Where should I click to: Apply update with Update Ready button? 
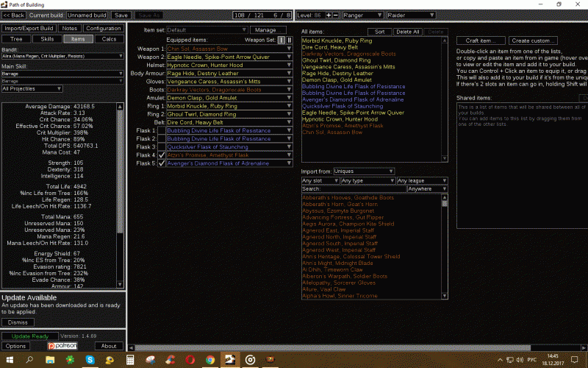30,336
